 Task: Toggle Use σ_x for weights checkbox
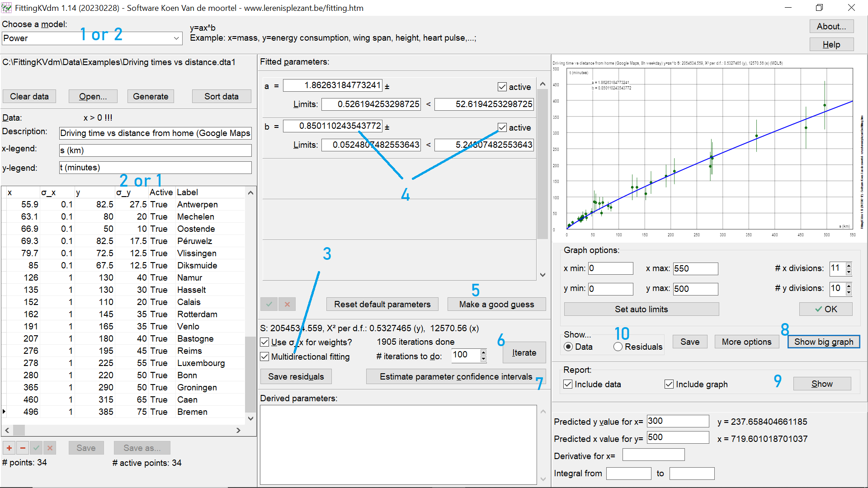265,343
